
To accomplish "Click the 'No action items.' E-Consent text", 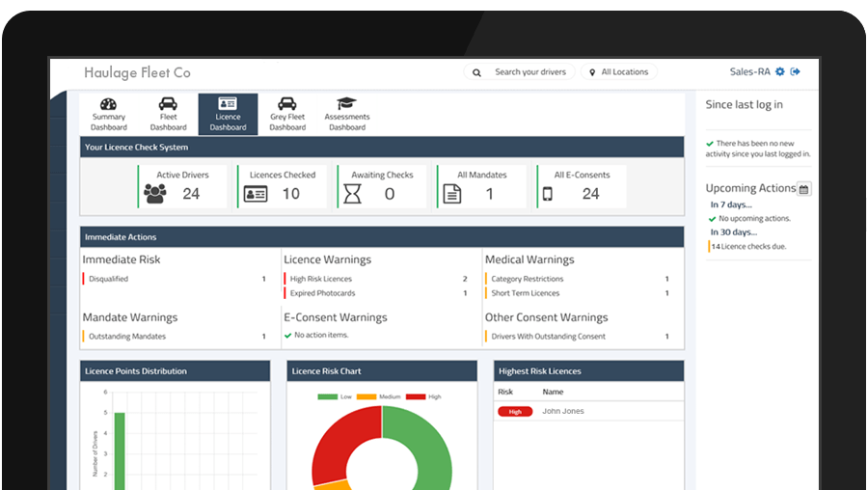I will pyautogui.click(x=321, y=335).
